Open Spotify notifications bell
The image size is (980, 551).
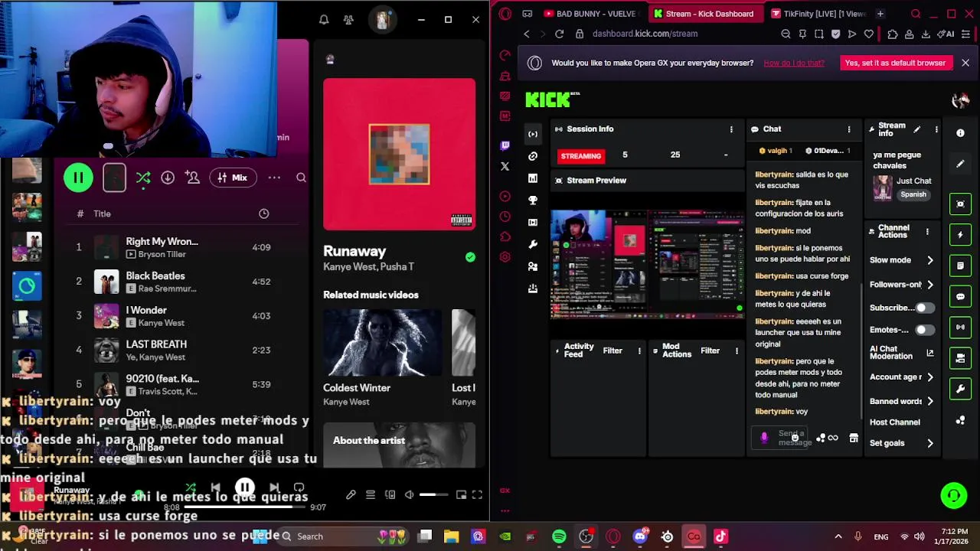324,19
